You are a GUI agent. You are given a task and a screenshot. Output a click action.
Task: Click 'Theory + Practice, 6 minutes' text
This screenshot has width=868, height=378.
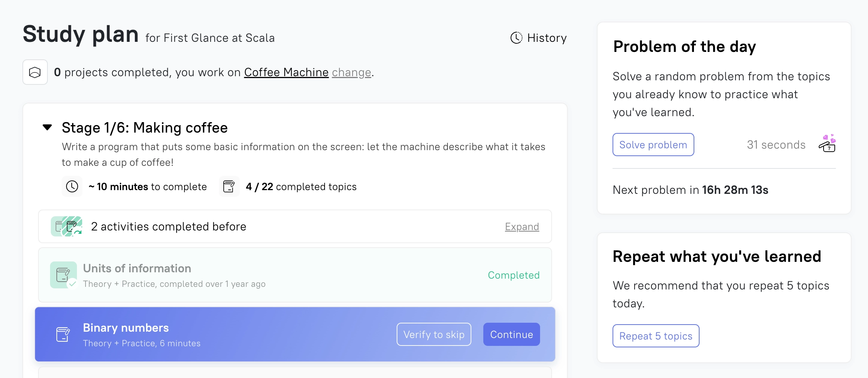click(x=142, y=343)
